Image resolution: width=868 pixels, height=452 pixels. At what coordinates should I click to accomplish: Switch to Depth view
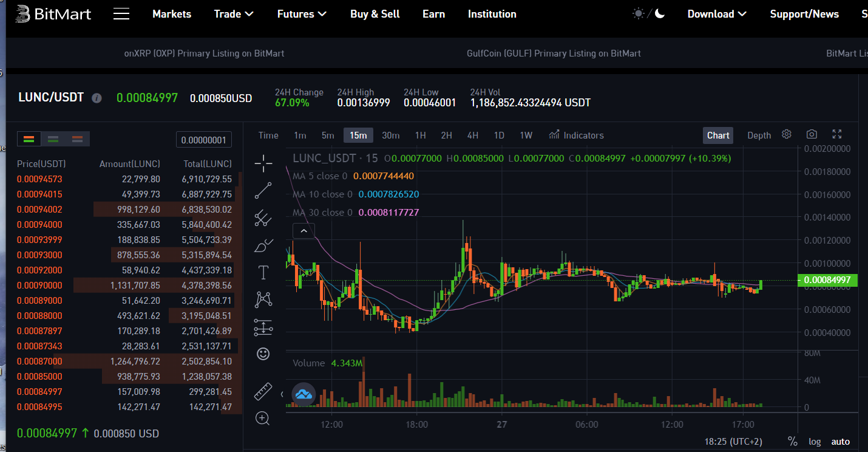[x=759, y=135]
